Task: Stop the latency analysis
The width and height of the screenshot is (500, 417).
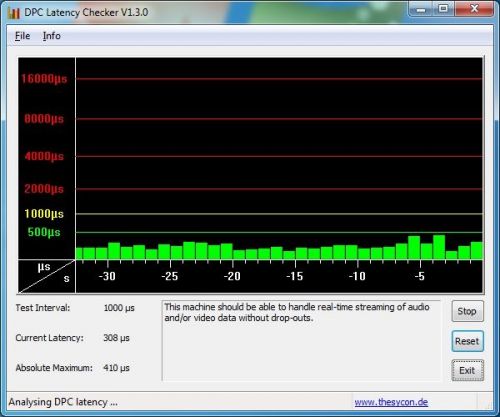Action: click(467, 311)
